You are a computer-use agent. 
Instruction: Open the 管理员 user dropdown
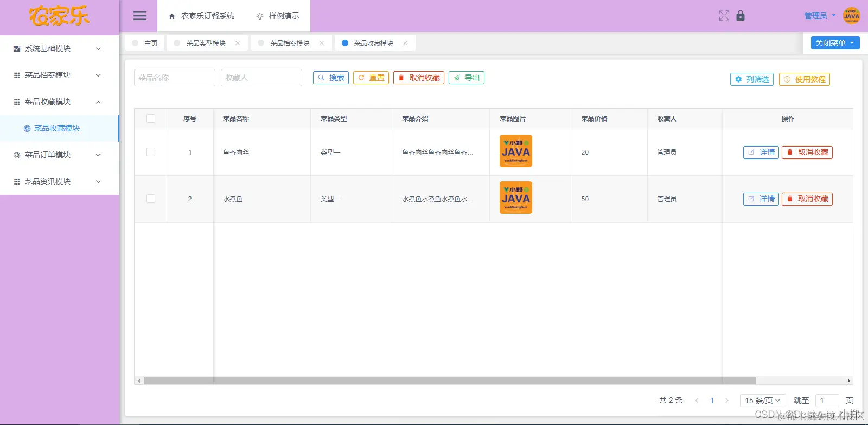[819, 16]
